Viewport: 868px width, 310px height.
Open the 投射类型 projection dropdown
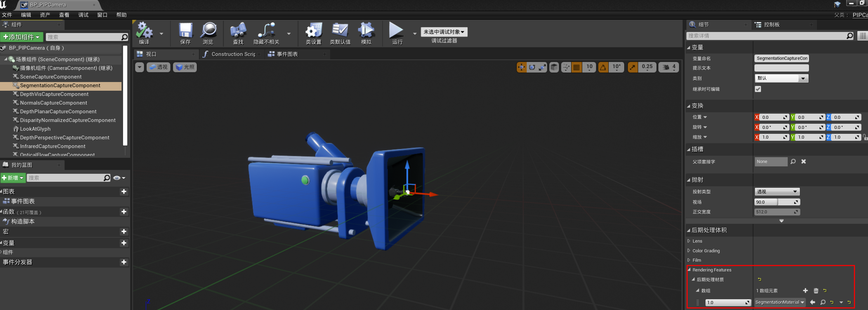point(777,191)
